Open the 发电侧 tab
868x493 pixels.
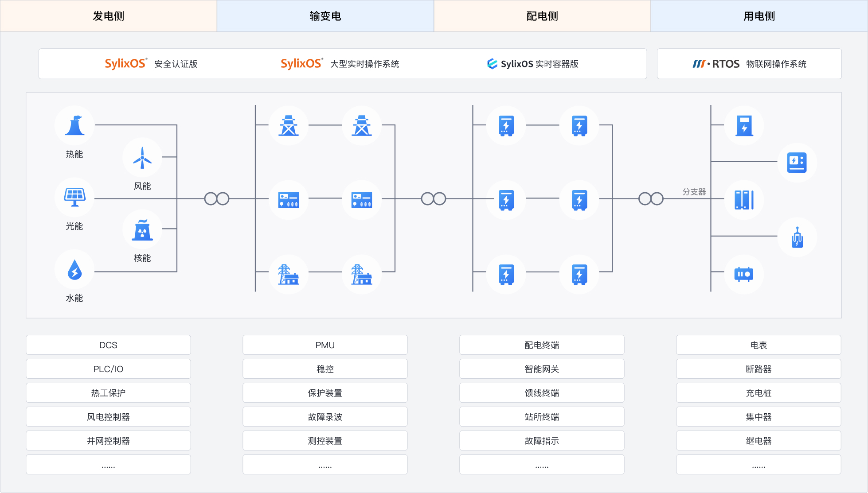pos(109,16)
